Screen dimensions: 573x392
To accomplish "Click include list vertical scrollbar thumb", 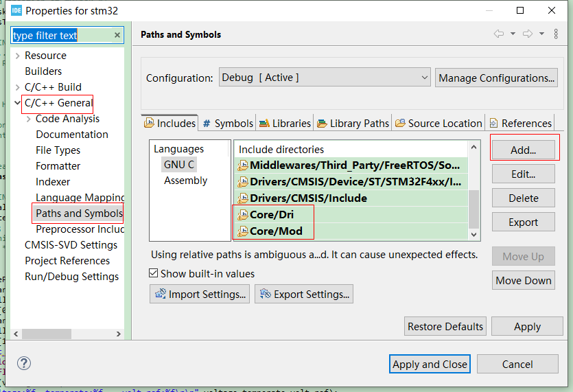I will (473, 209).
